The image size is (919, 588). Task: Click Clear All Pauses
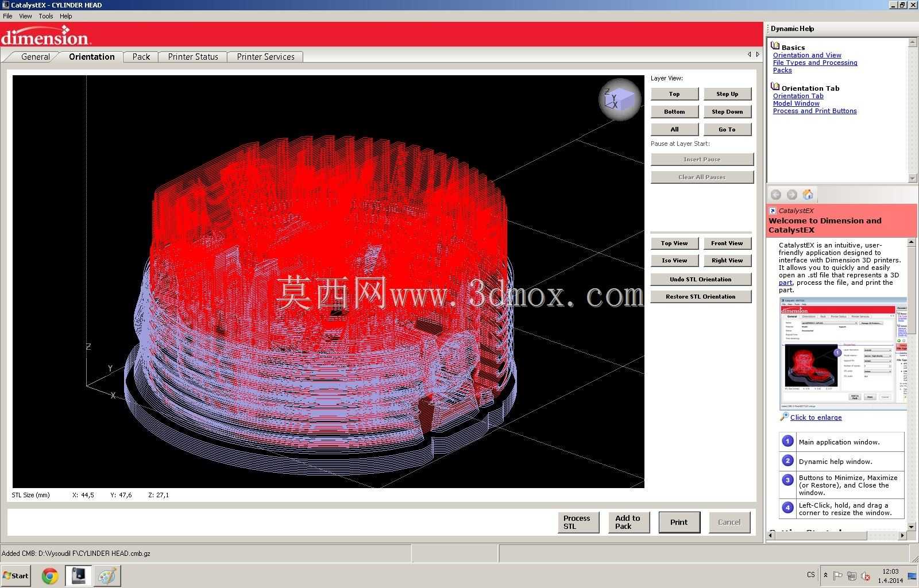(702, 177)
